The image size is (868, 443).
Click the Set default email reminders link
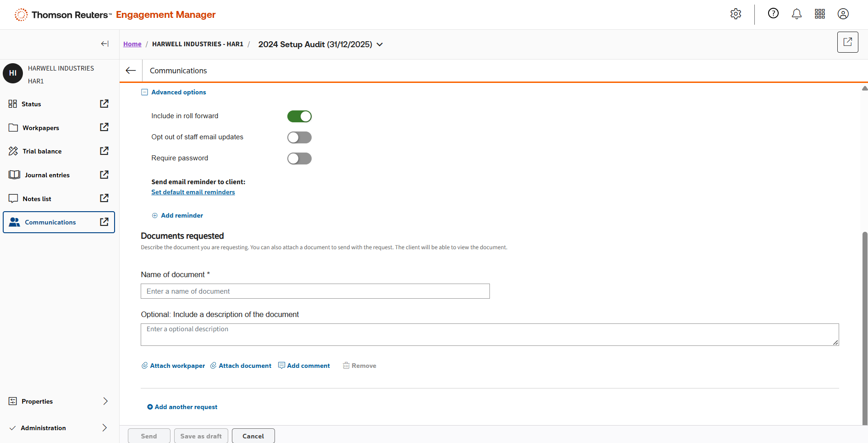(x=193, y=192)
